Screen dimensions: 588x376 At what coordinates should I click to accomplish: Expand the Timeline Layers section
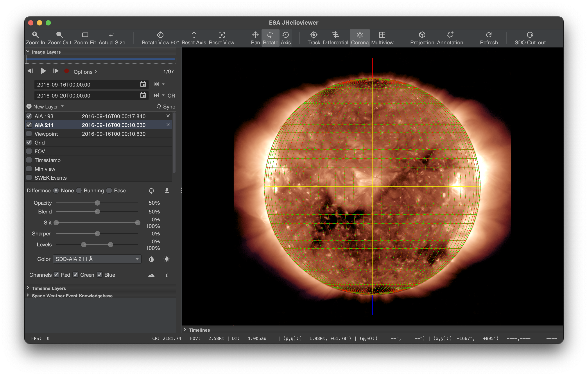48,288
